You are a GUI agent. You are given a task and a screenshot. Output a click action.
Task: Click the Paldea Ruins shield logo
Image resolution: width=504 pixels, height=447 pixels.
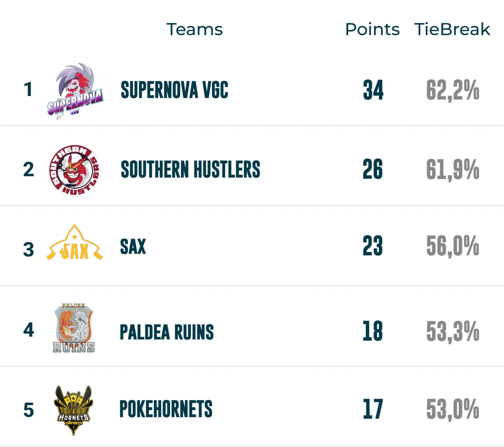(x=74, y=328)
